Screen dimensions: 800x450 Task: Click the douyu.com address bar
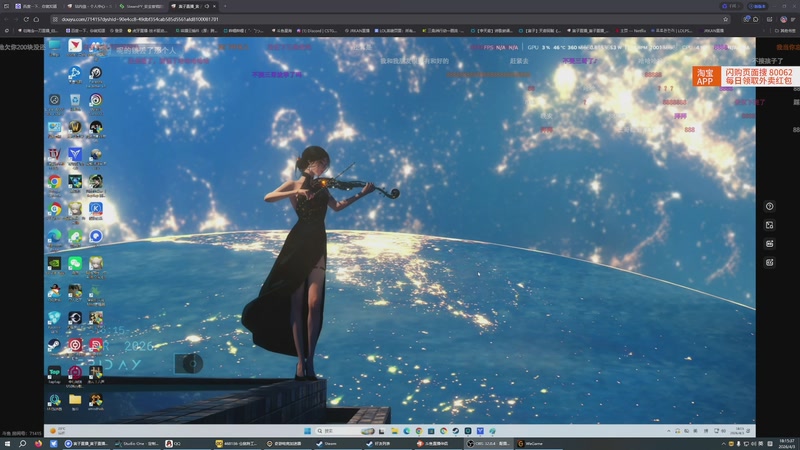[388, 19]
